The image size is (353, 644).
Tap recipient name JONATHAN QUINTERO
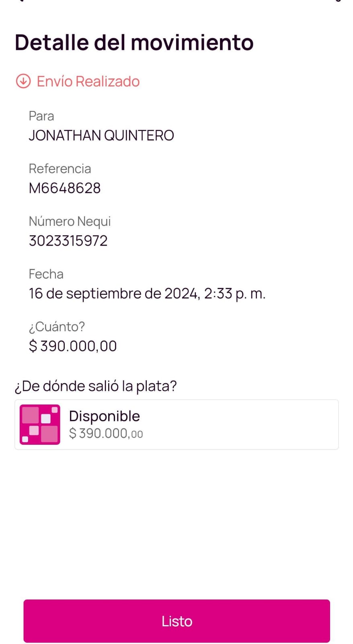[x=101, y=136]
